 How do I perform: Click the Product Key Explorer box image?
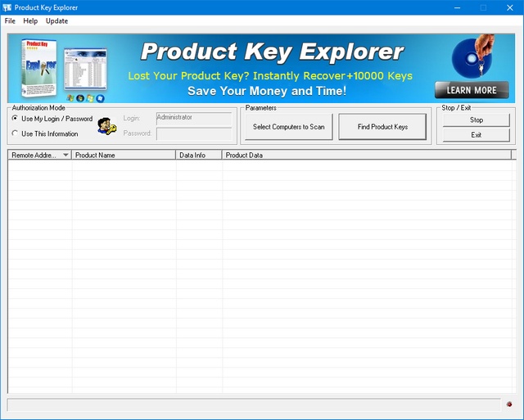[x=39, y=68]
